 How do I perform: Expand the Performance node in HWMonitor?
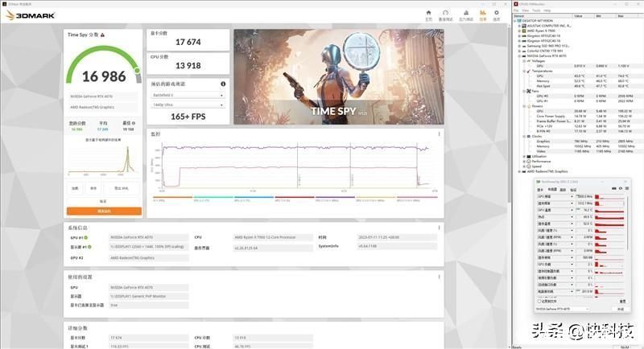pyautogui.click(x=524, y=162)
